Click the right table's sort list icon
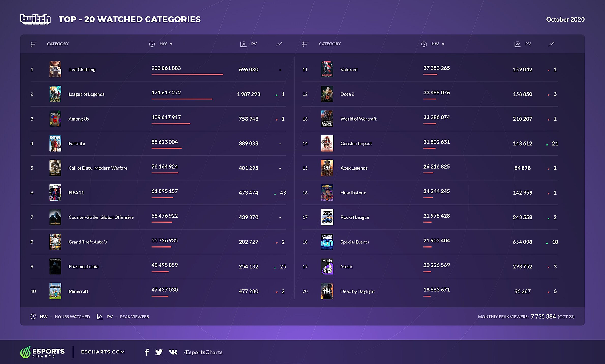The image size is (605, 364). 305,44
